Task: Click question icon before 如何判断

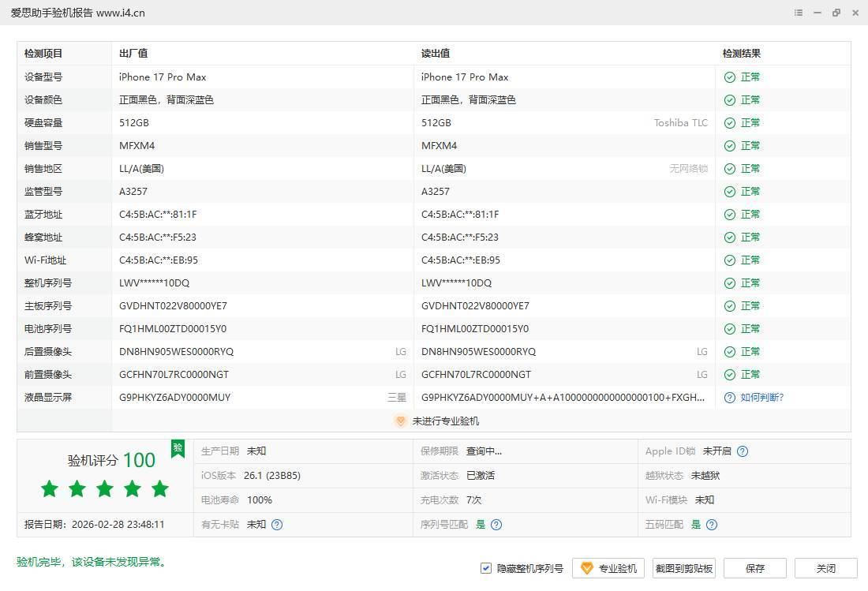Action: [730, 398]
